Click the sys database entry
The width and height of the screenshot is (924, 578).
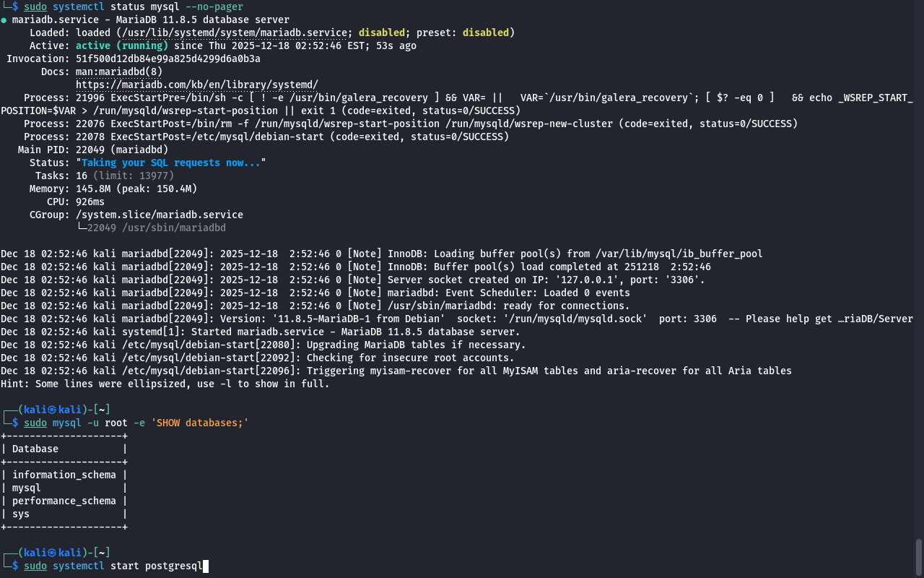21,514
